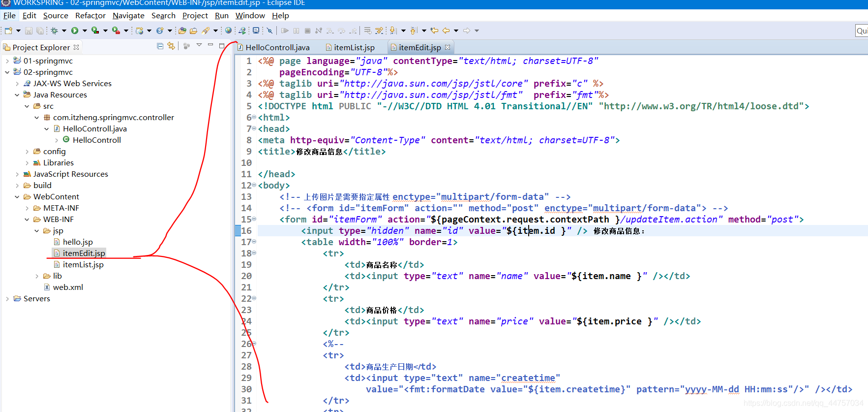The height and width of the screenshot is (412, 868).
Task: Click the Previous Annotation arrow icon
Action: [414, 31]
